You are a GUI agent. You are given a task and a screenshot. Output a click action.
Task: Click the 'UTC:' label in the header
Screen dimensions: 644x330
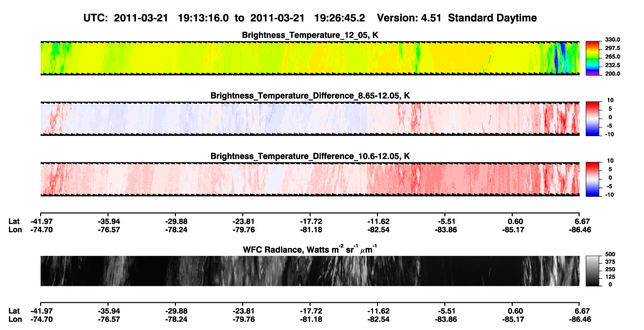96,18
